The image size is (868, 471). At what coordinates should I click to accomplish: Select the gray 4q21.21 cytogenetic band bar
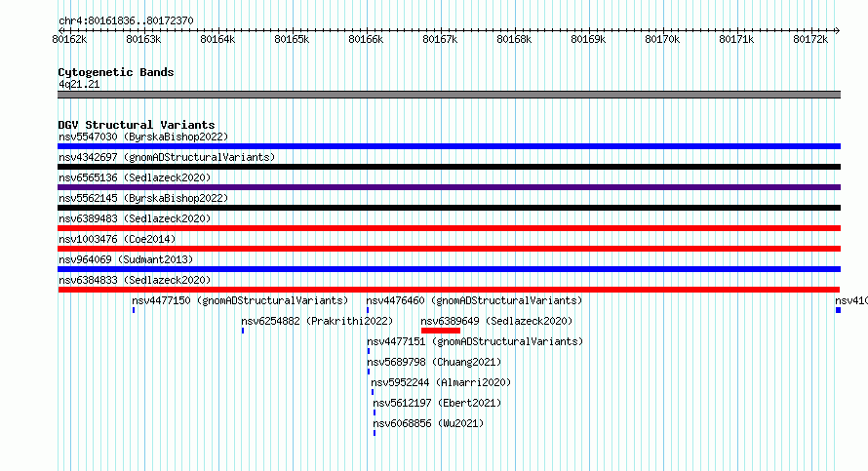pyautogui.click(x=449, y=95)
